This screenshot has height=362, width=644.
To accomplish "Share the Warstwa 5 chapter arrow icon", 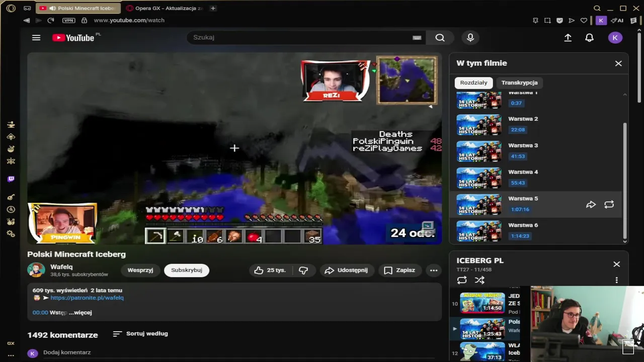I will (x=591, y=205).
